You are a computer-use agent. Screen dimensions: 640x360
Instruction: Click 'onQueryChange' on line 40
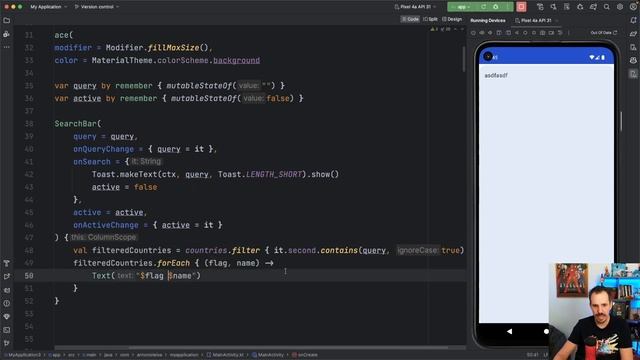tap(103, 149)
